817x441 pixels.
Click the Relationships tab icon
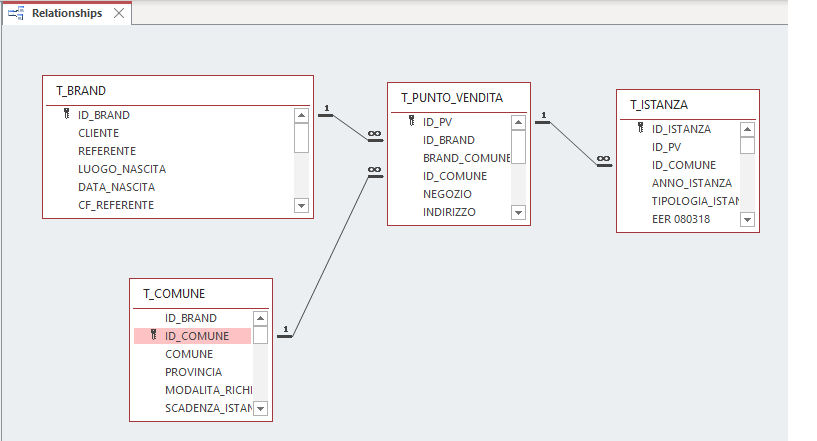coord(16,13)
